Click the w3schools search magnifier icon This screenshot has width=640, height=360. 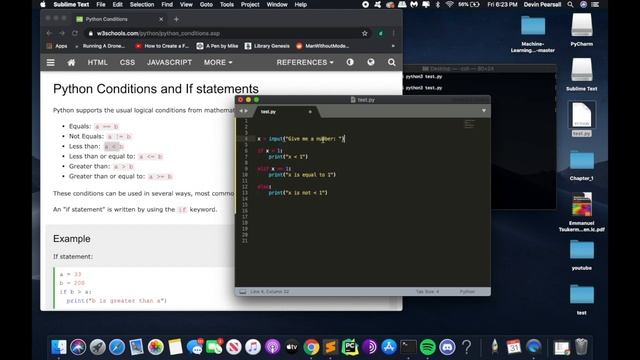tap(391, 62)
